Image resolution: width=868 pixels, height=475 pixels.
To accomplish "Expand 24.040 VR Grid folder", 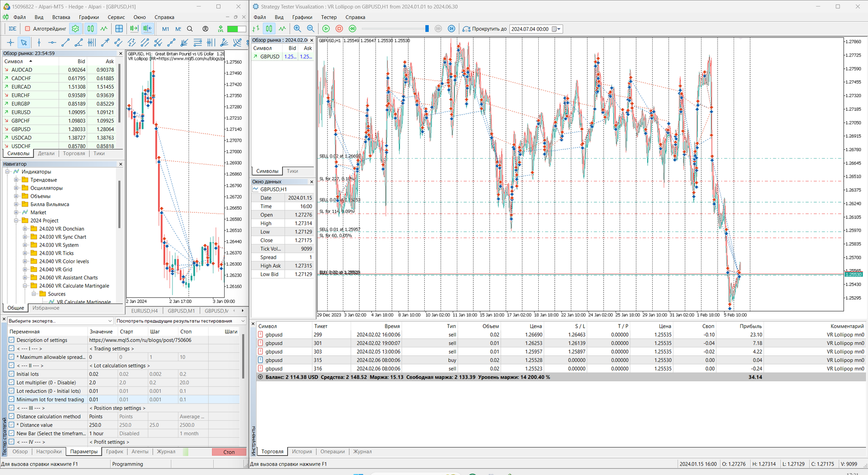I will [x=25, y=269].
